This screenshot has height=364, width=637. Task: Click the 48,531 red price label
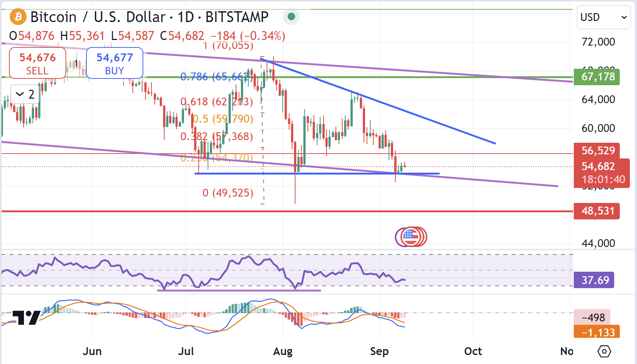coord(597,211)
